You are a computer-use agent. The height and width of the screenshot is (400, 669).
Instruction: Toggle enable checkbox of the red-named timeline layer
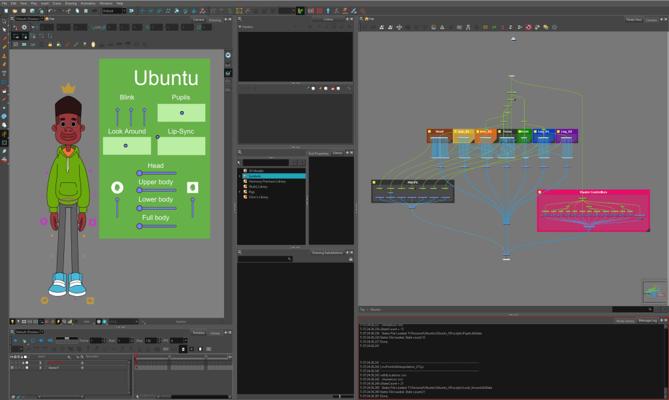point(27,362)
